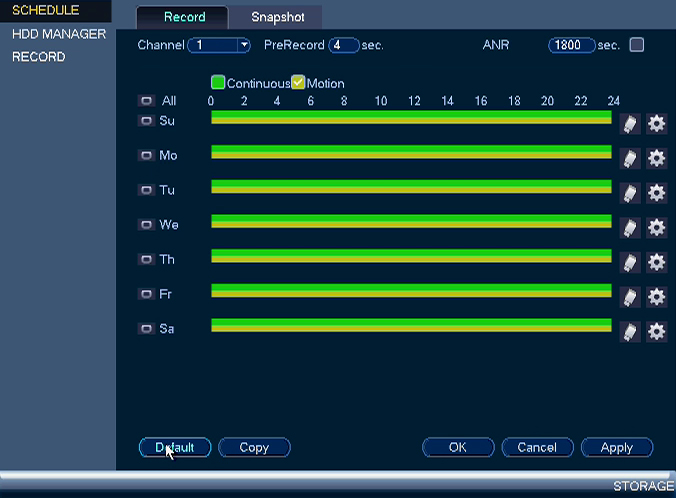Image resolution: width=676 pixels, height=498 pixels.
Task: Click the eraser icon for Thursday
Action: pyautogui.click(x=630, y=263)
